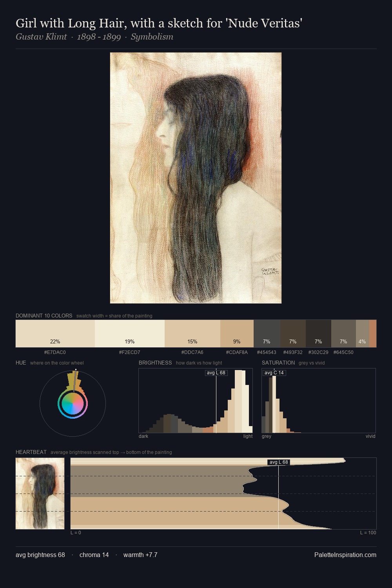Open the PaletteInspiration.com link
This screenshot has height=588, width=392.
pyautogui.click(x=345, y=555)
